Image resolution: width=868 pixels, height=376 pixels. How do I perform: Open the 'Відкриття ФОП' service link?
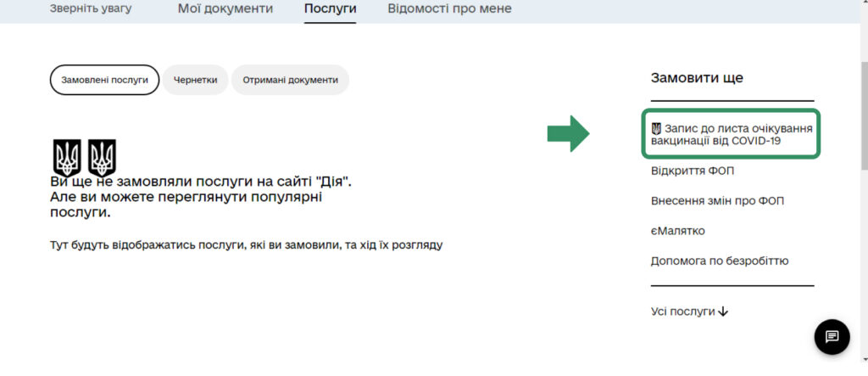(692, 171)
